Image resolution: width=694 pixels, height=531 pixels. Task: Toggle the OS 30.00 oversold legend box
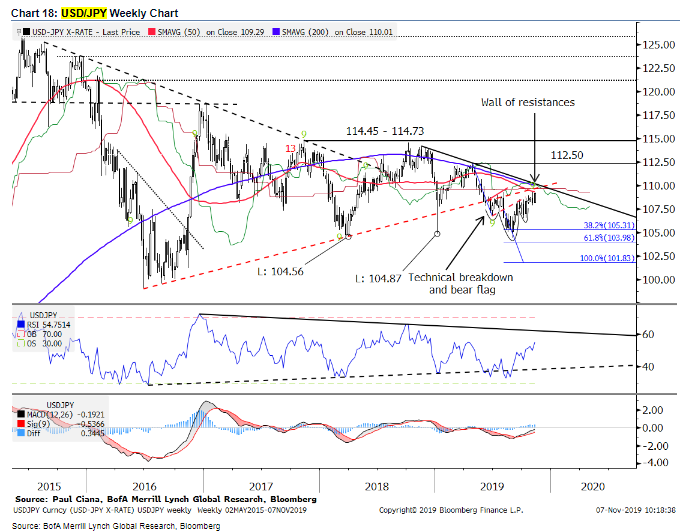[23, 345]
